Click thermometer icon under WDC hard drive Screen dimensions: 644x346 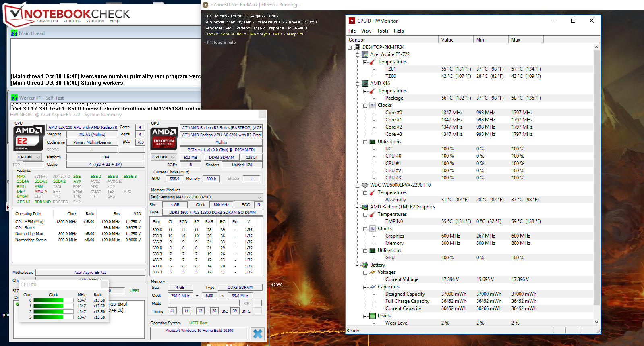pyautogui.click(x=373, y=192)
